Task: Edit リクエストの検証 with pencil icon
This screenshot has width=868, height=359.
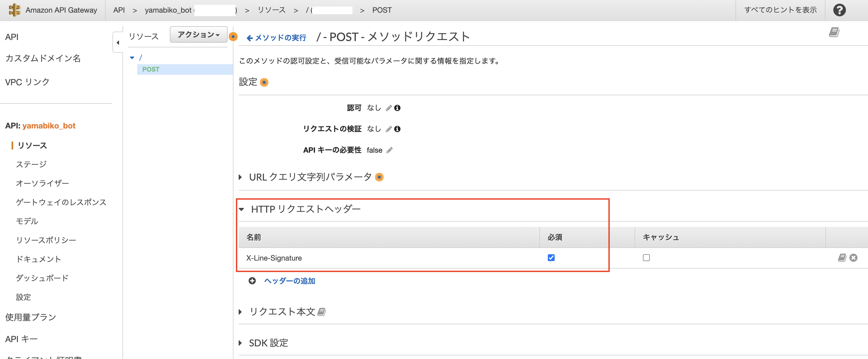Action: (389, 129)
